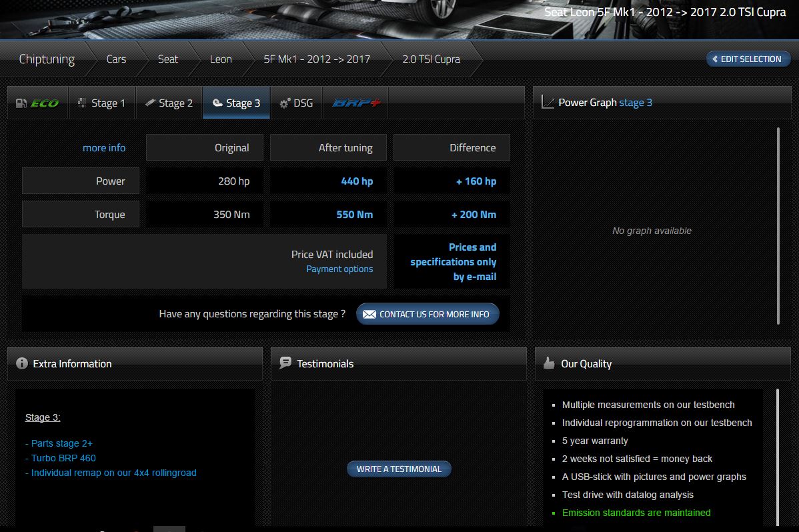Click the 350 Nm original value
This screenshot has height=532, width=799.
[231, 215]
